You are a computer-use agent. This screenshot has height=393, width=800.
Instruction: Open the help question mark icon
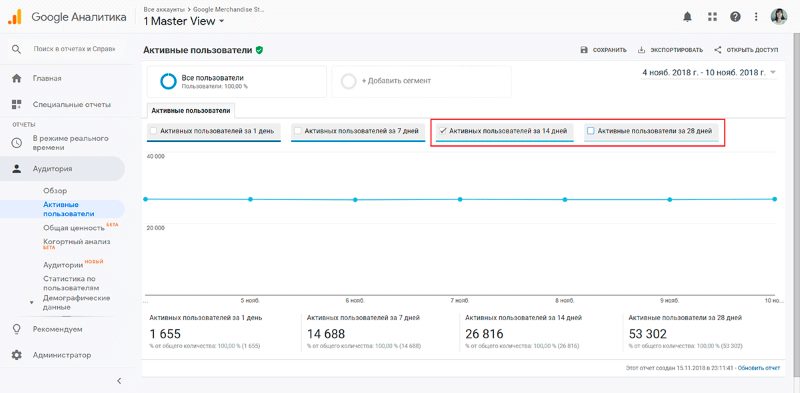[735, 17]
